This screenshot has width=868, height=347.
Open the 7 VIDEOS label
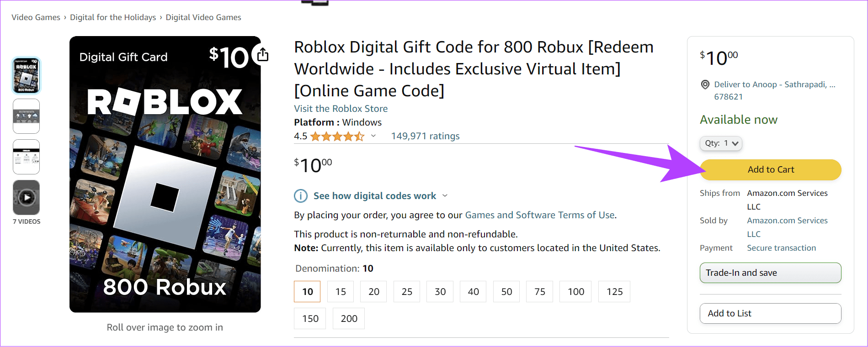click(x=27, y=221)
